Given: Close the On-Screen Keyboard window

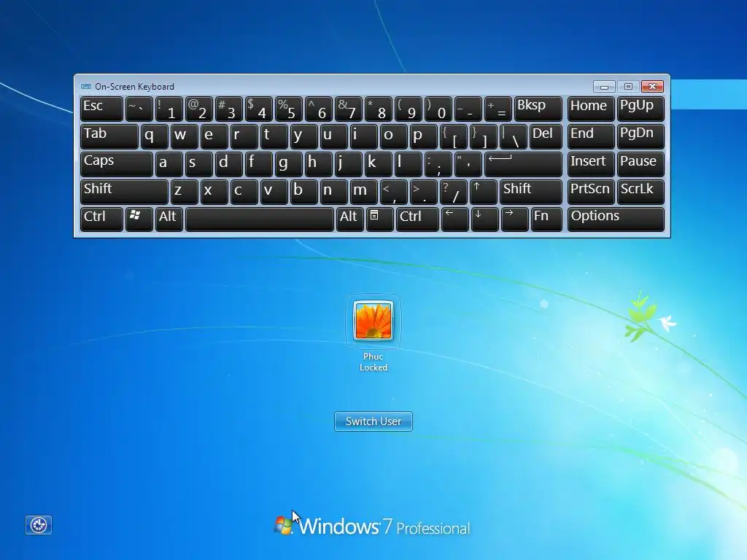Looking at the screenshot, I should coord(652,86).
